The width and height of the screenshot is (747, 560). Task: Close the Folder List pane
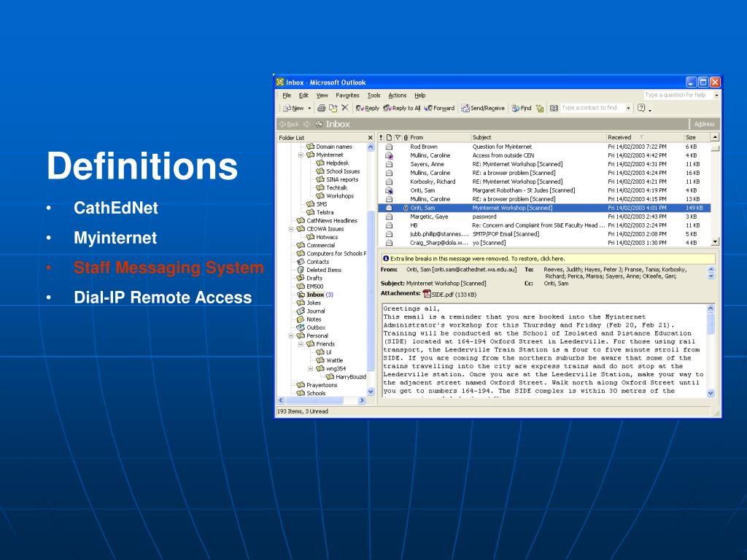click(x=370, y=138)
